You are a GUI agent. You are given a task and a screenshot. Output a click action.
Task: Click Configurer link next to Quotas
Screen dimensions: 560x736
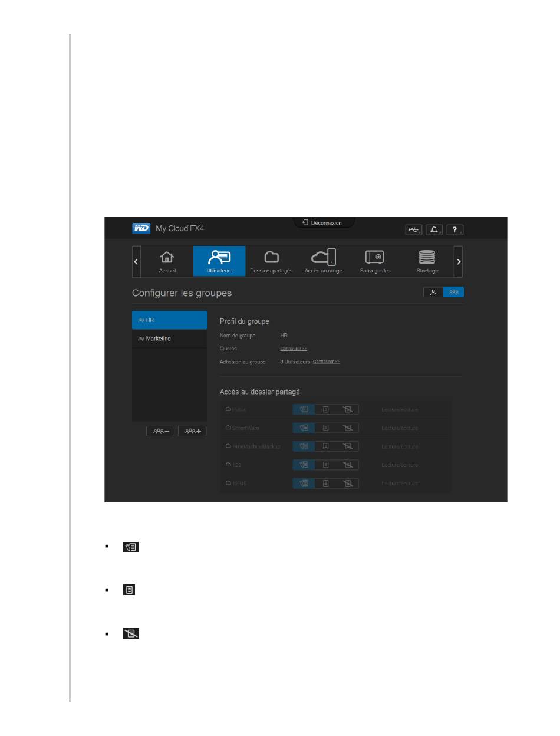pyautogui.click(x=294, y=349)
